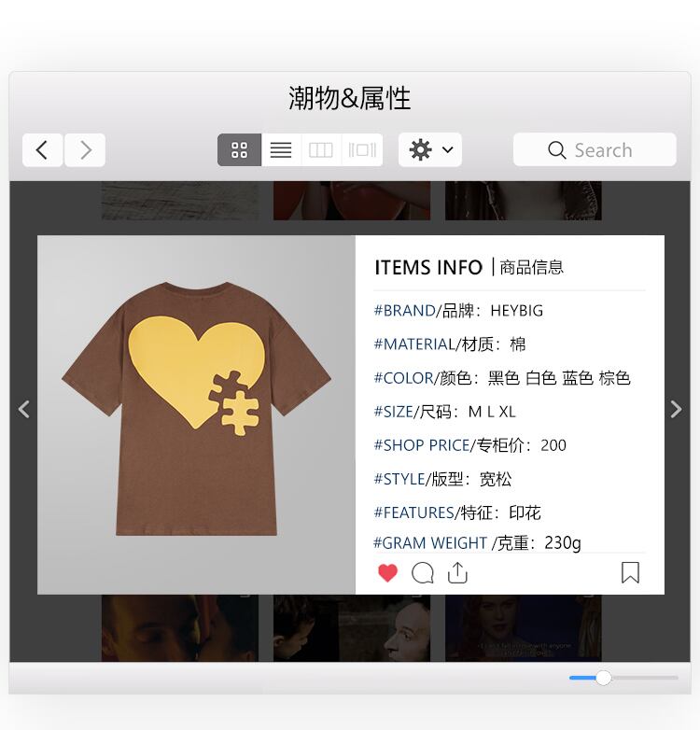Expand the arrow next to gear icon
Image resolution: width=700 pixels, height=730 pixels.
pos(447,150)
